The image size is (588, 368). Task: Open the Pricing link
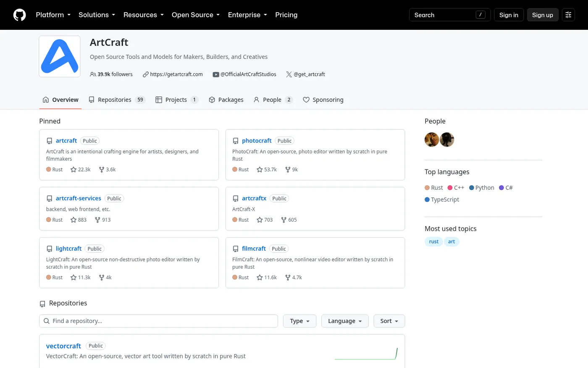coord(286,15)
